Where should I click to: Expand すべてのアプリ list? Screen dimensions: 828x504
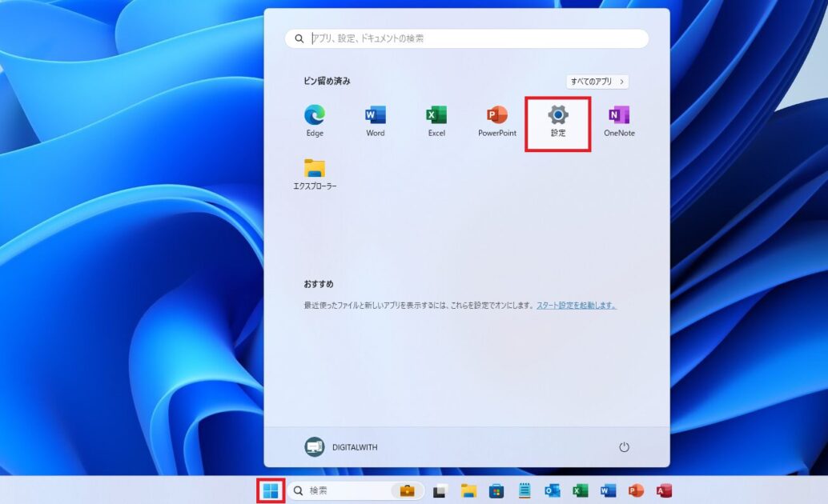(x=597, y=82)
